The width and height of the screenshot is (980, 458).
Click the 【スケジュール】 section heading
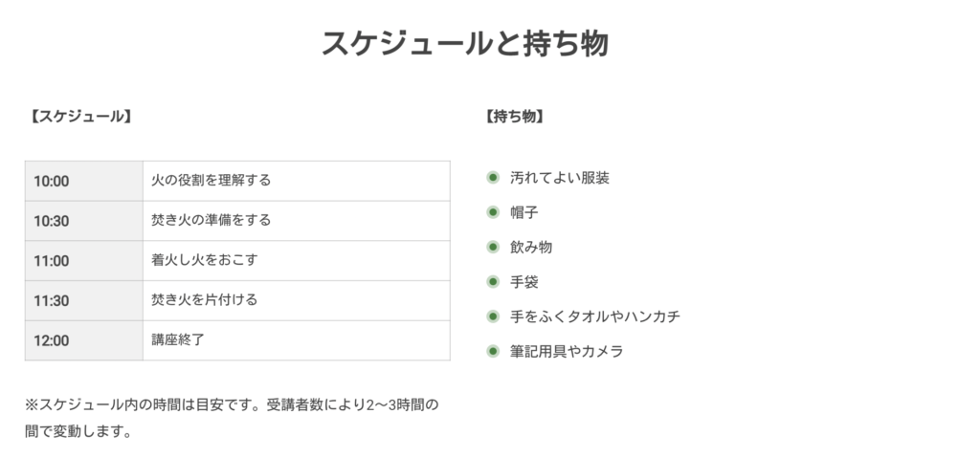tap(79, 117)
